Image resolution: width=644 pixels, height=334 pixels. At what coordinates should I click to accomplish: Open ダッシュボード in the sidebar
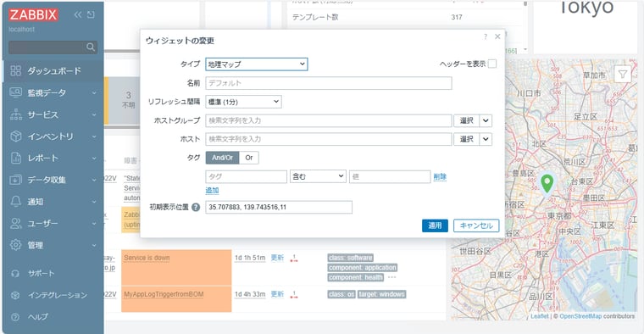point(53,70)
